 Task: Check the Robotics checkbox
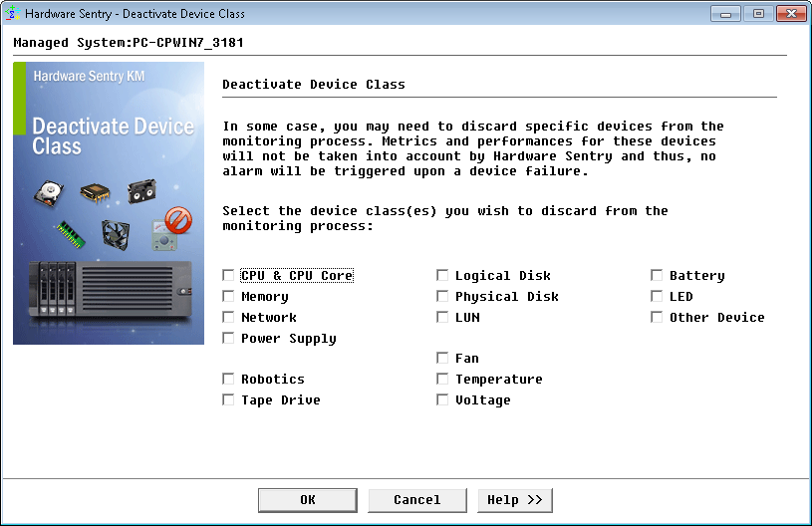pyautogui.click(x=228, y=379)
